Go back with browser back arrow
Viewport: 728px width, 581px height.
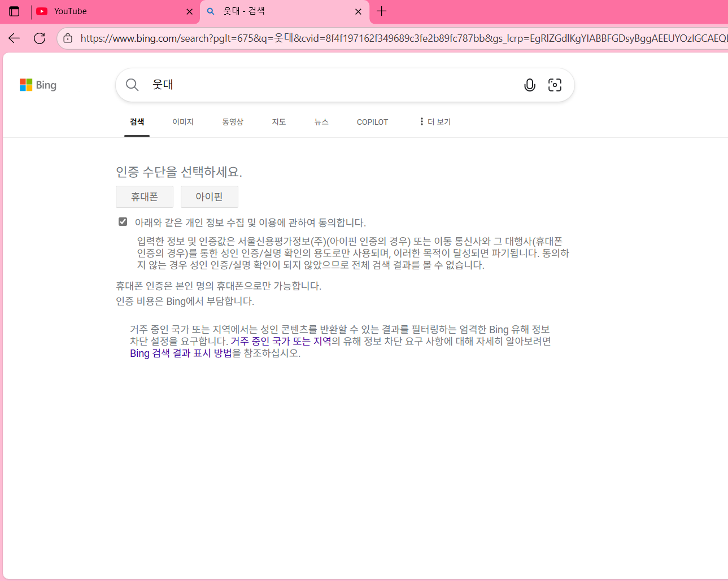[14, 38]
